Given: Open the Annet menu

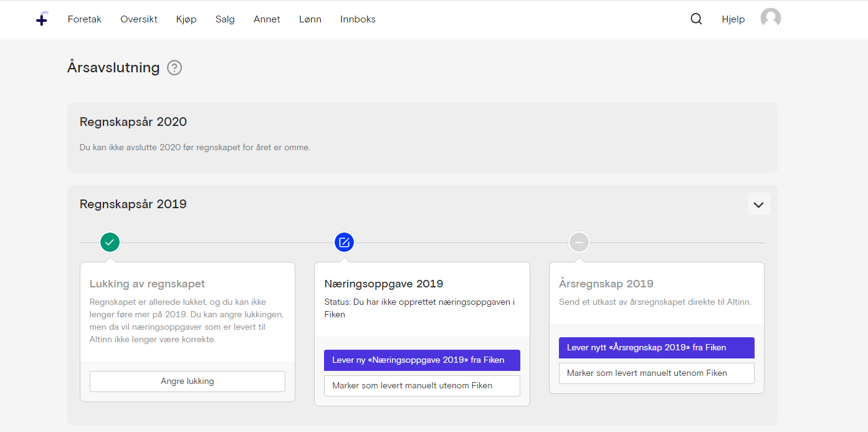Looking at the screenshot, I should pyautogui.click(x=267, y=19).
